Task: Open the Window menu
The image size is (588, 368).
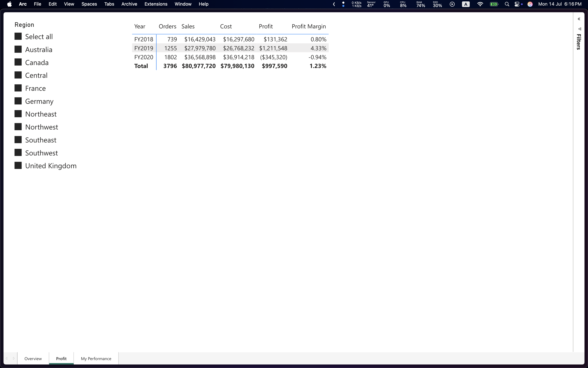Action: (183, 4)
